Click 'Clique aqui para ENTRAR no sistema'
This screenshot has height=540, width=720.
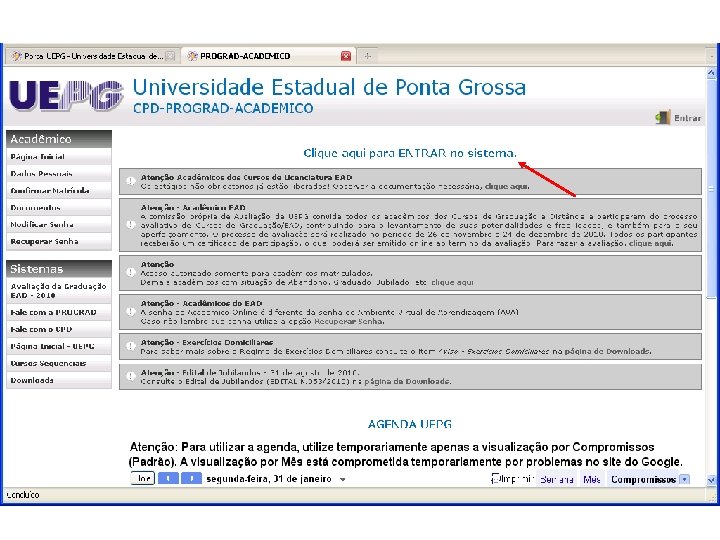point(410,153)
